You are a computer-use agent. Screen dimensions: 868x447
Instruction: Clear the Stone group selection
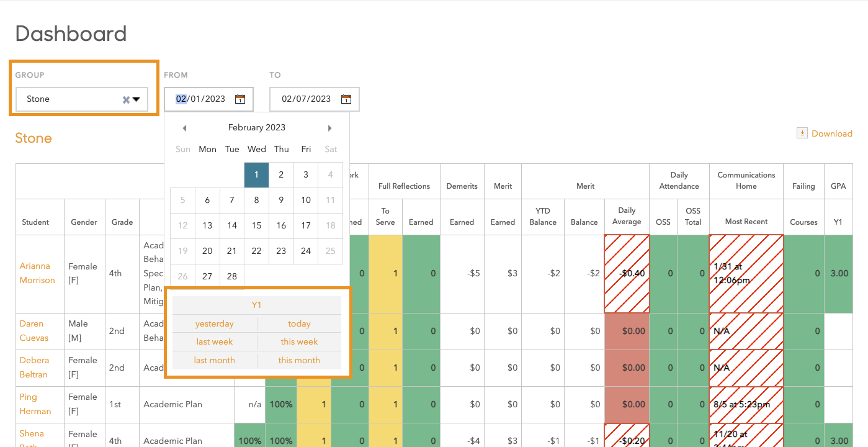126,99
